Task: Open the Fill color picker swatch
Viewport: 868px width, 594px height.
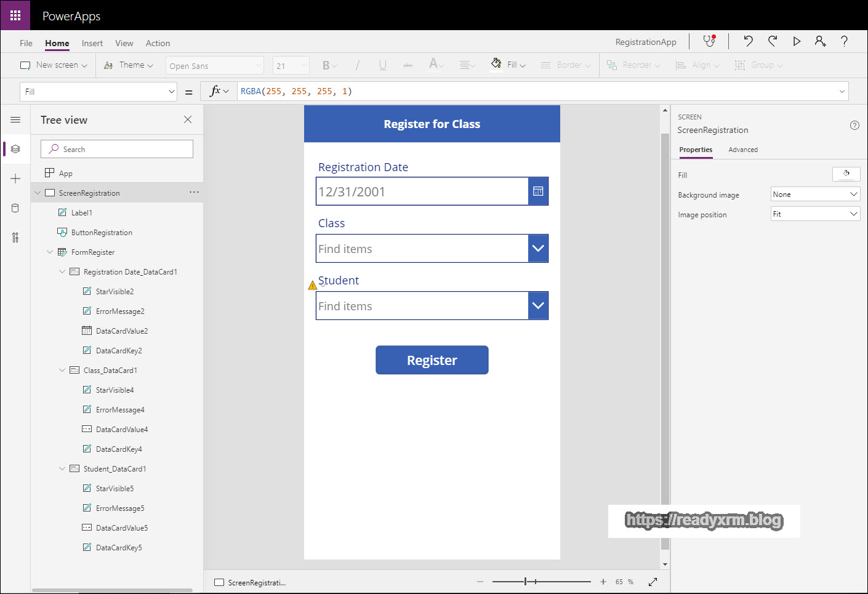Action: tap(846, 174)
